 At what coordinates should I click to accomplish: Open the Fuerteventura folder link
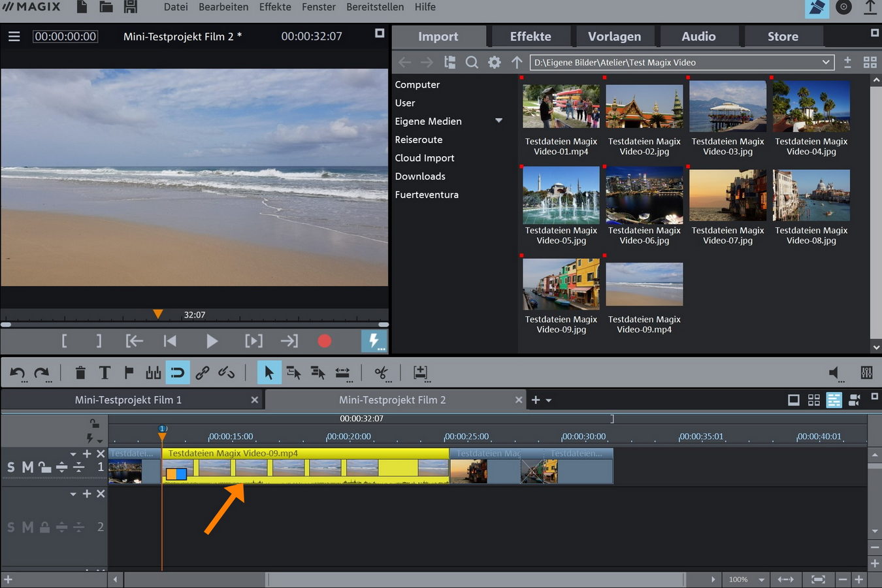[x=427, y=195]
